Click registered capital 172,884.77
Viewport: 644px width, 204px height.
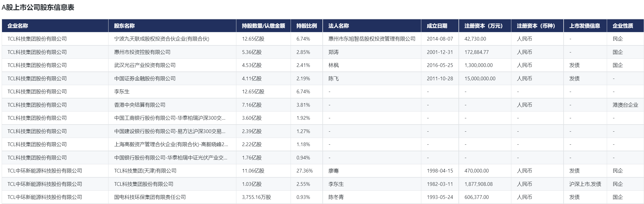477,52
